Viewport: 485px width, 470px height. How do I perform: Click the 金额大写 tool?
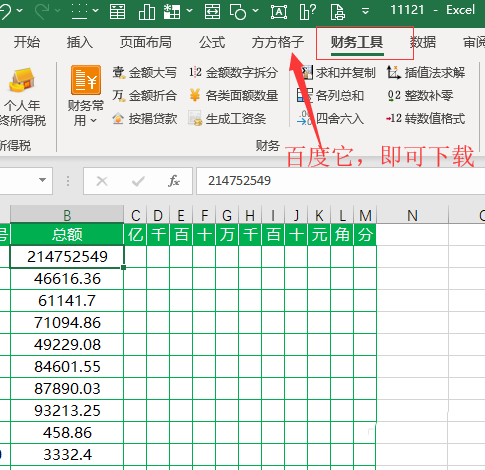click(x=144, y=73)
